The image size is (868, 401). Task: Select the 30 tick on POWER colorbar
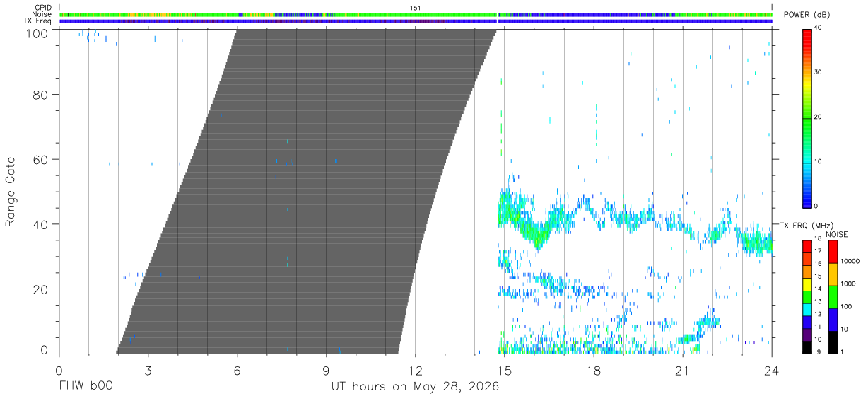click(818, 73)
